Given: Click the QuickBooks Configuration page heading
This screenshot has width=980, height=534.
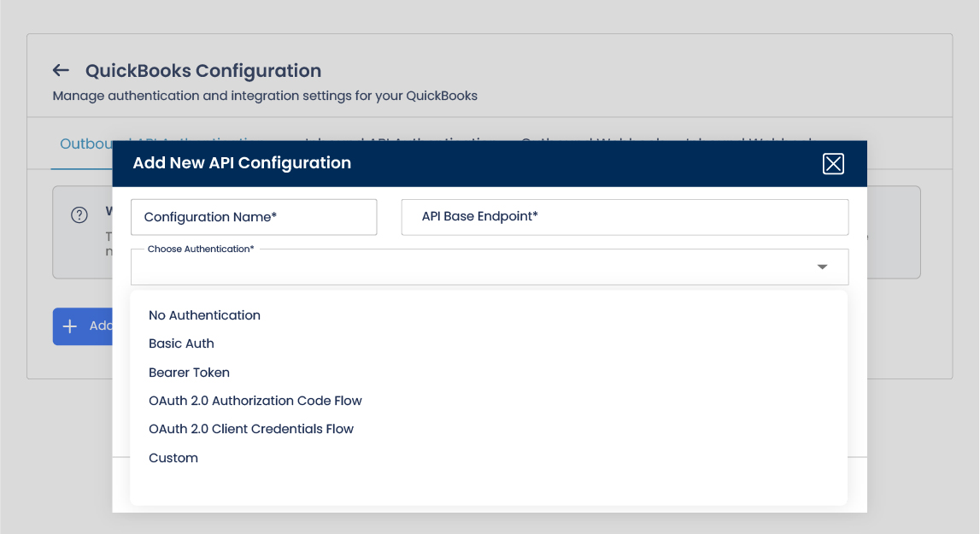Looking at the screenshot, I should [203, 71].
